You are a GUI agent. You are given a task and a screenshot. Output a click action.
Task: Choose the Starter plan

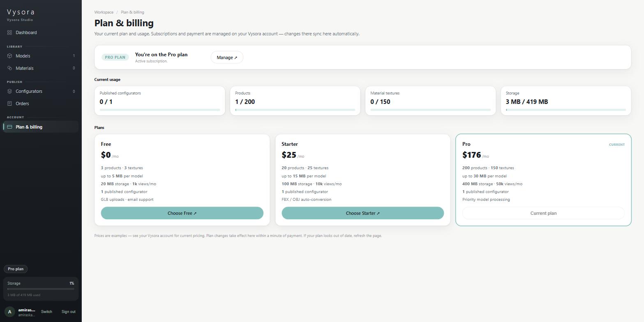click(362, 213)
